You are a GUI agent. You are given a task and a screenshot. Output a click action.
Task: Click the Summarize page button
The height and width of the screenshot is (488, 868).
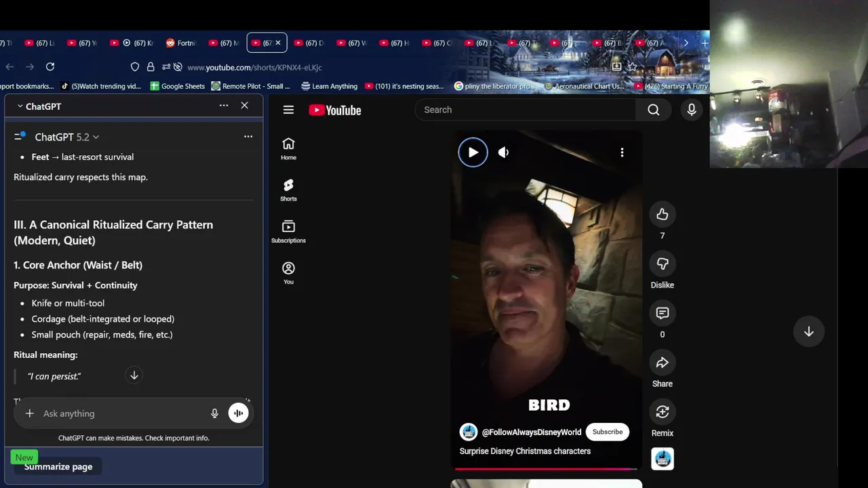pyautogui.click(x=58, y=466)
